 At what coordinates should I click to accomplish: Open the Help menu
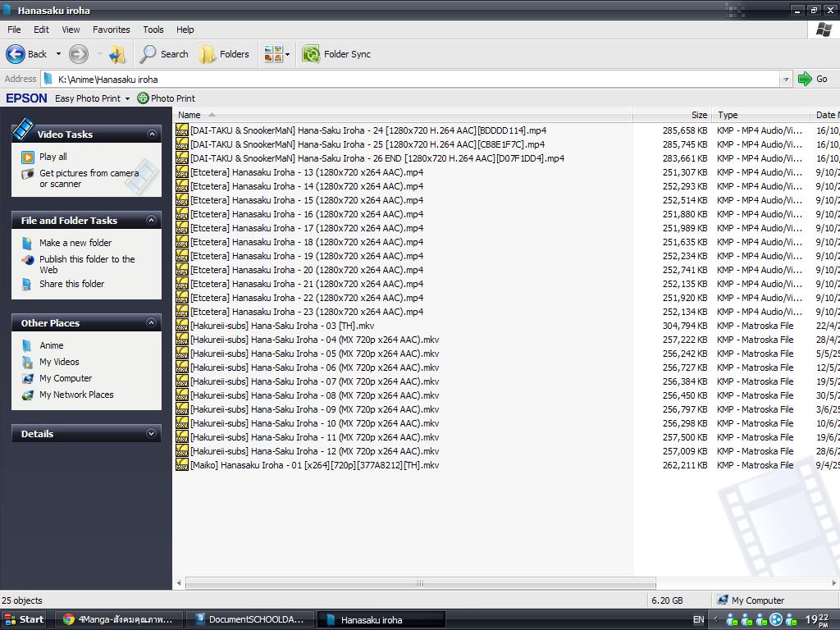[x=185, y=30]
